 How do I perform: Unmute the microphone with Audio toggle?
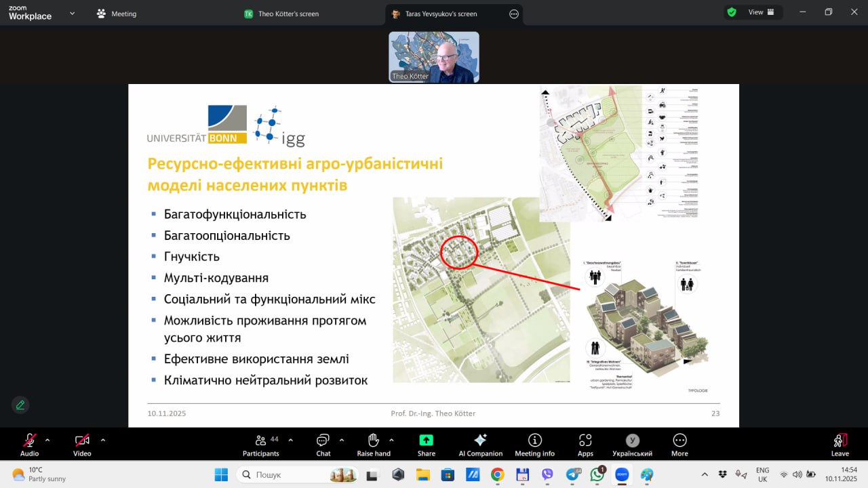click(x=29, y=444)
